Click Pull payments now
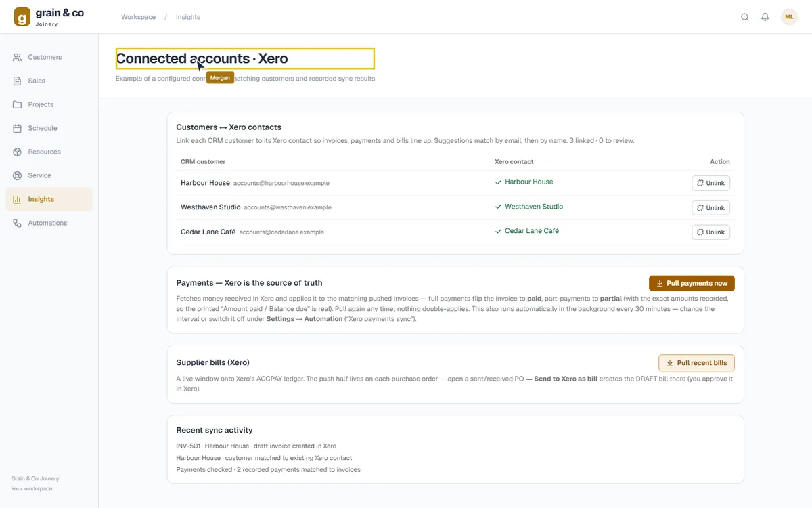This screenshot has height=508, width=812. [692, 283]
